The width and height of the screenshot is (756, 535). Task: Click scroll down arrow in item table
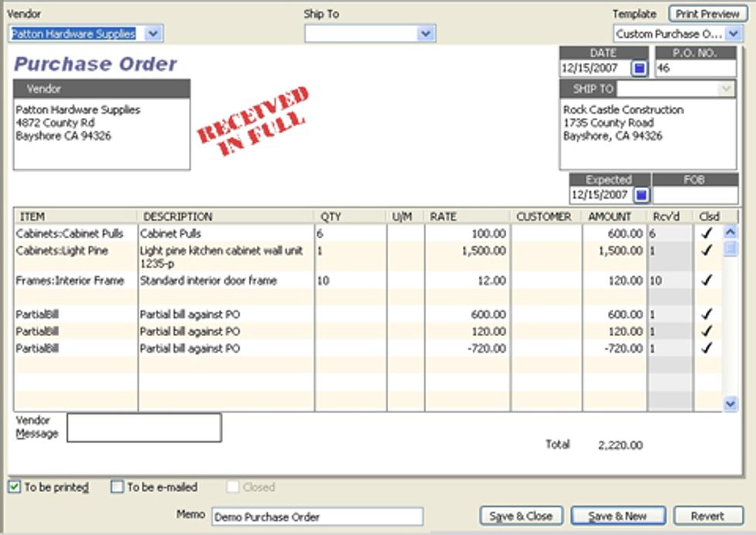731,403
